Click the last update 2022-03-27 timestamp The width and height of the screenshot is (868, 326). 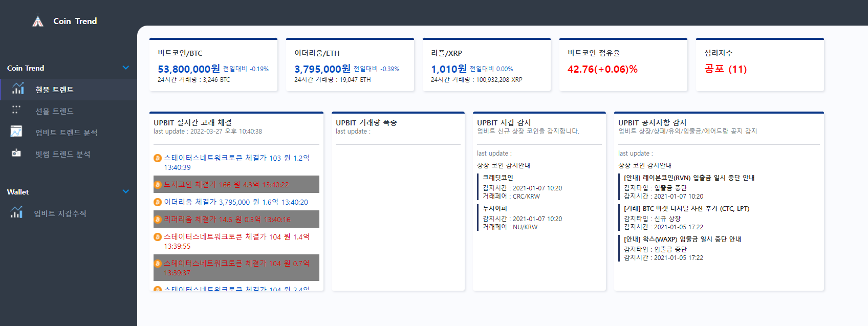(208, 132)
